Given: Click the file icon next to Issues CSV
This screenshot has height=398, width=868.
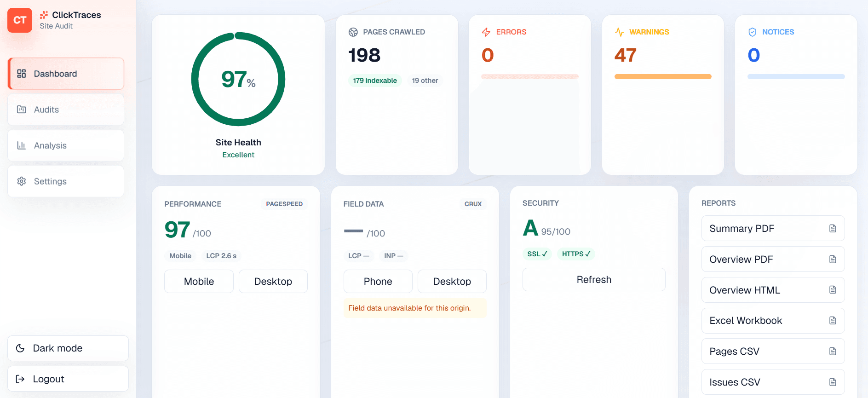Looking at the screenshot, I should click(833, 382).
